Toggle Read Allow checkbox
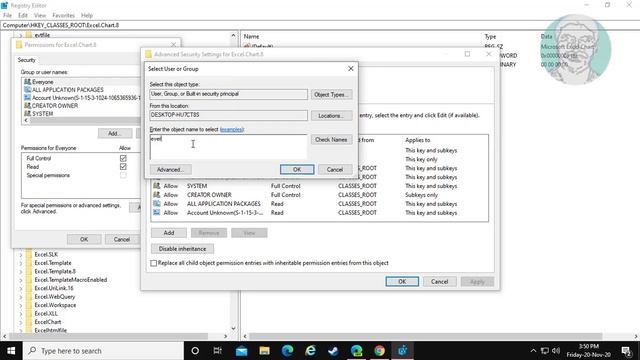This screenshot has height=360, width=640. tap(123, 167)
